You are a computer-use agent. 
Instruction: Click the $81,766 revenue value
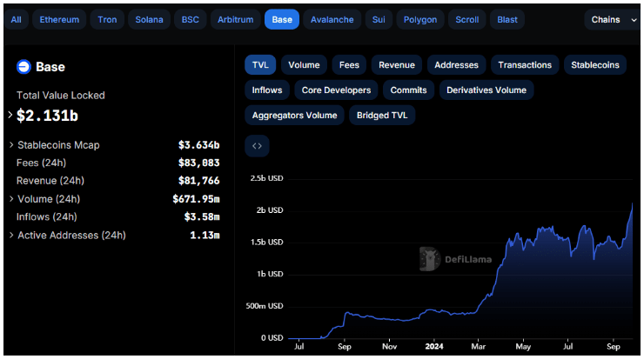point(198,181)
